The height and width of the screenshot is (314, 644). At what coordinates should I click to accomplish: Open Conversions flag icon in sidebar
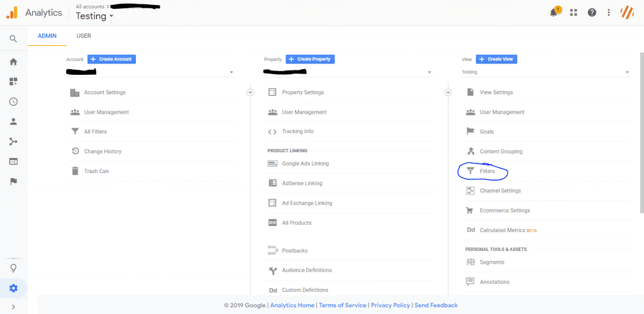pyautogui.click(x=13, y=181)
